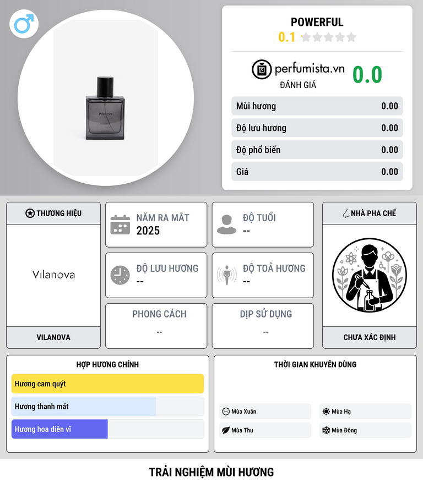
Task: Open the Powerful perfume bottle photo
Action: (x=106, y=98)
